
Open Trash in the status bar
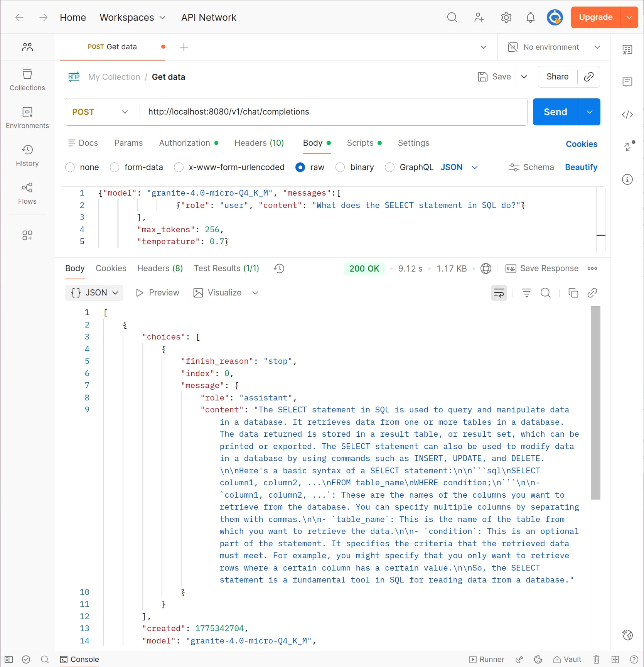[596, 659]
